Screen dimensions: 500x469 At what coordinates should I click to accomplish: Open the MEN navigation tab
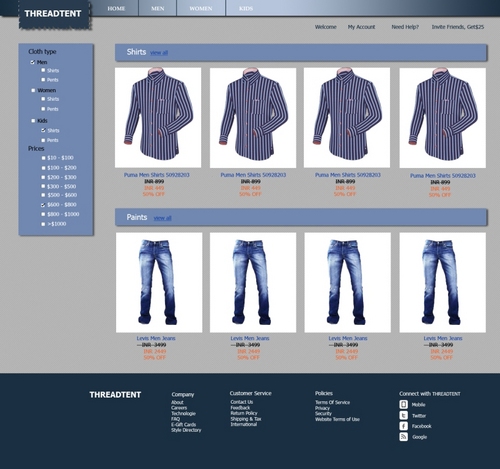158,8
